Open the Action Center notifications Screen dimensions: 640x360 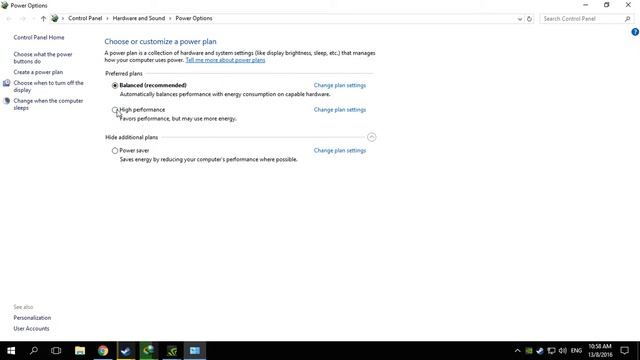click(625, 351)
